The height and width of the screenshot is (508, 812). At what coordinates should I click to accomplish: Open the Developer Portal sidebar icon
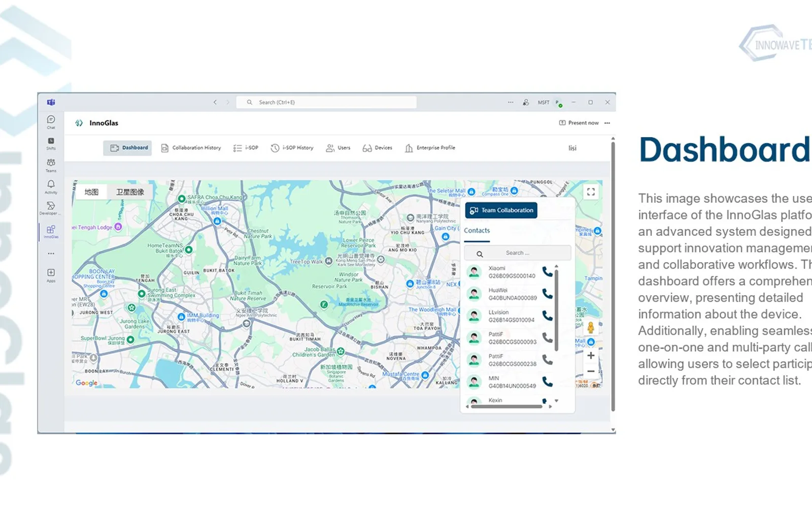point(51,208)
